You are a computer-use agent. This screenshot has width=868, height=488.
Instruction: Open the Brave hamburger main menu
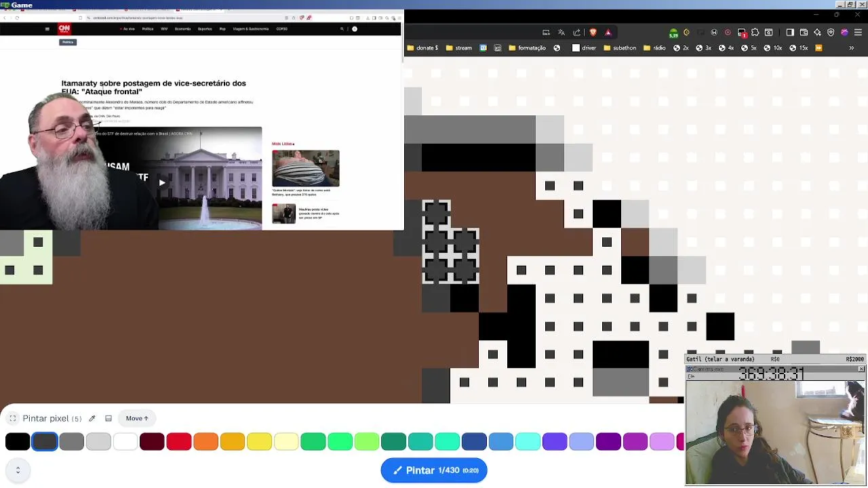click(858, 33)
